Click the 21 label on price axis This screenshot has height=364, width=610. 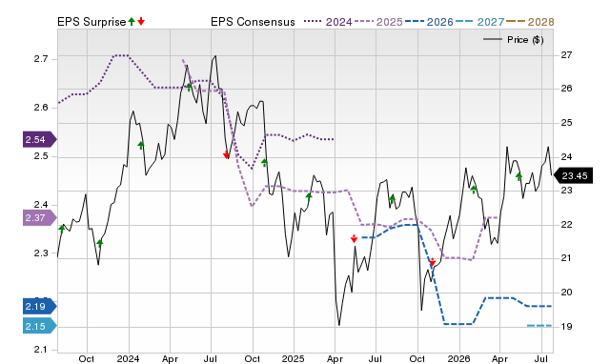click(566, 258)
